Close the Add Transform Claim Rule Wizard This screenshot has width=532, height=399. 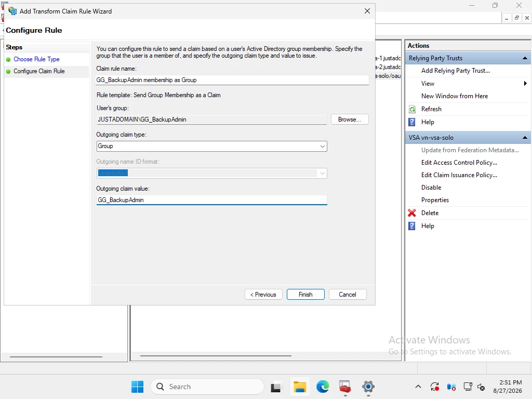(x=367, y=11)
